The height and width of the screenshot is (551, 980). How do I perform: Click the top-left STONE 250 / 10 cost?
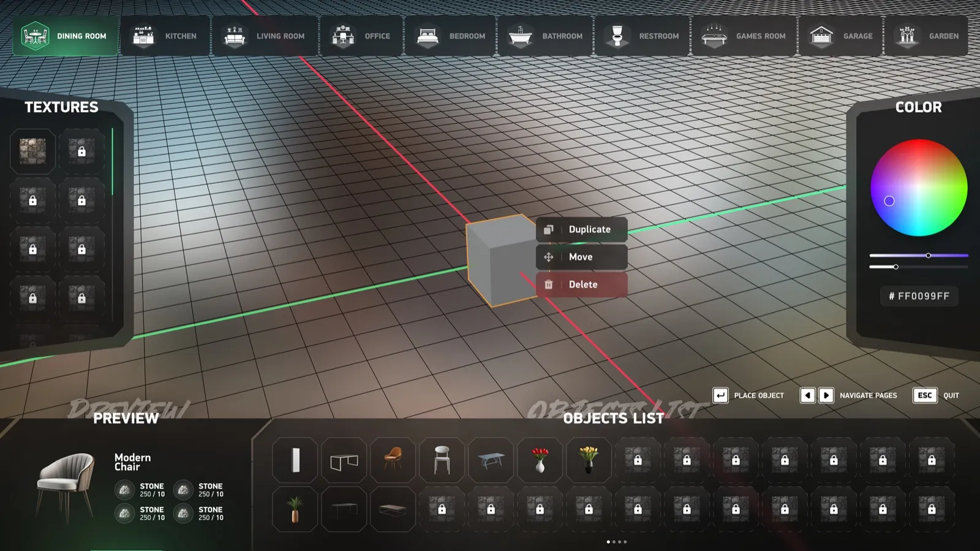pos(140,490)
